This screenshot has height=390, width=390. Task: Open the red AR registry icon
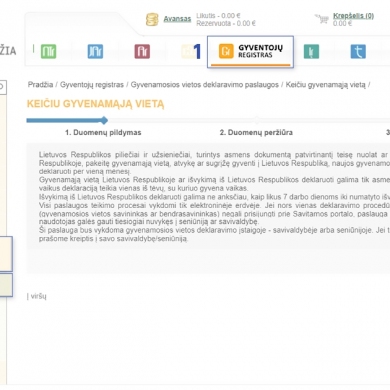pos(142,52)
